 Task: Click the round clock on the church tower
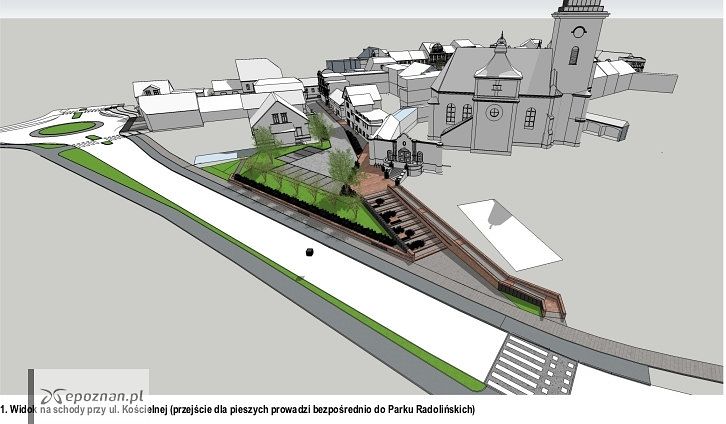pyautogui.click(x=578, y=32)
